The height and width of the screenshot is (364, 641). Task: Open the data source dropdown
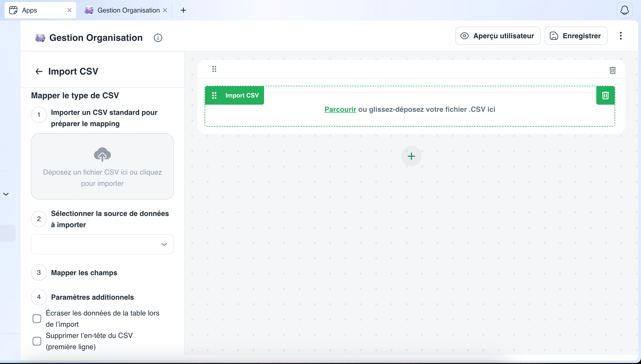102,244
